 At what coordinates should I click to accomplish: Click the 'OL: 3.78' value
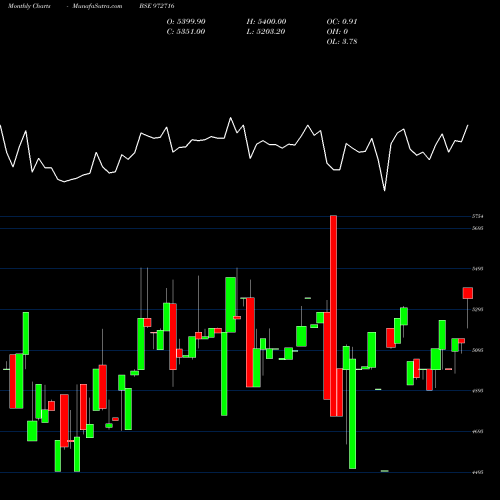[x=342, y=42]
